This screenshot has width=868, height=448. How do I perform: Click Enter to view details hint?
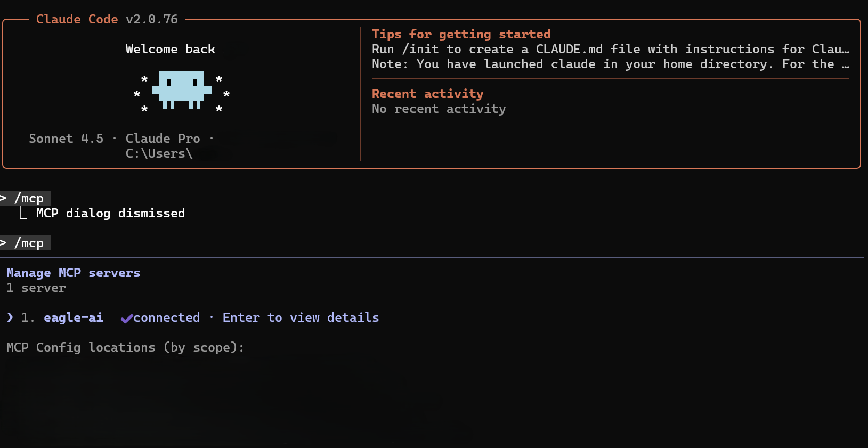[301, 317]
